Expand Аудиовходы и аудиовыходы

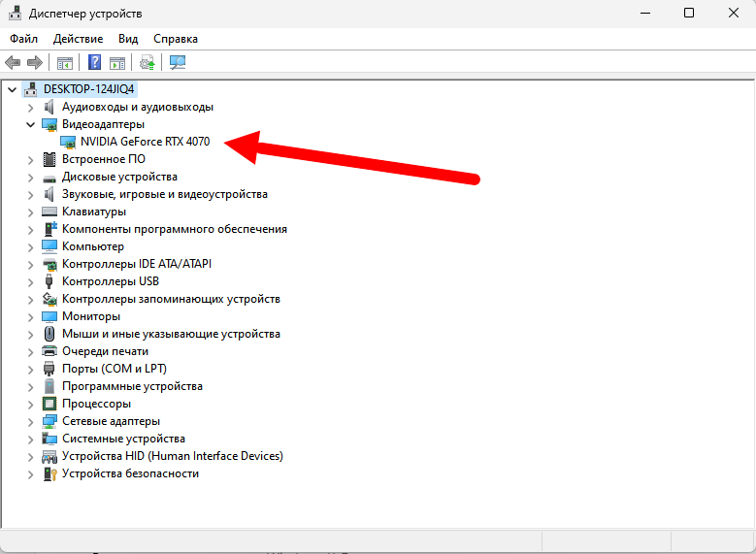coord(30,107)
